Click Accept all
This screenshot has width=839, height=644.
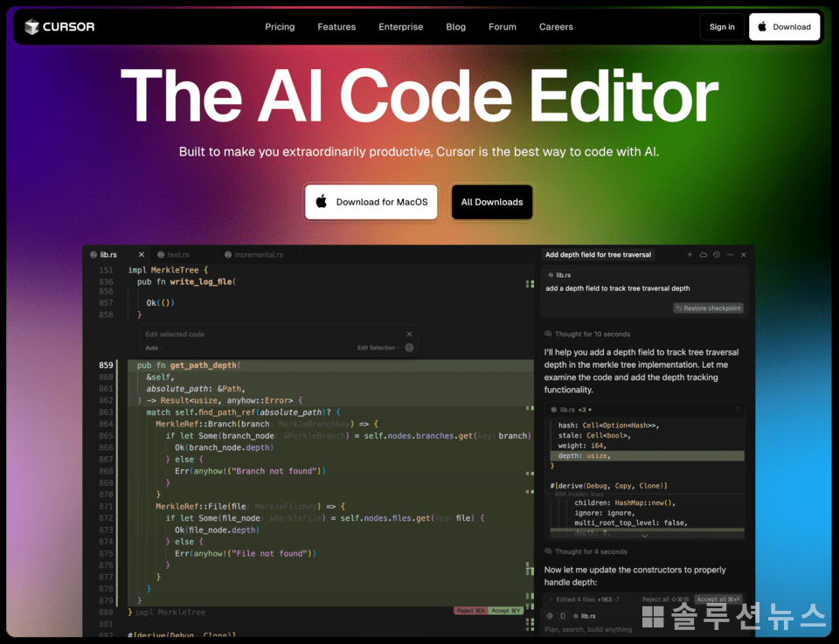(718, 599)
